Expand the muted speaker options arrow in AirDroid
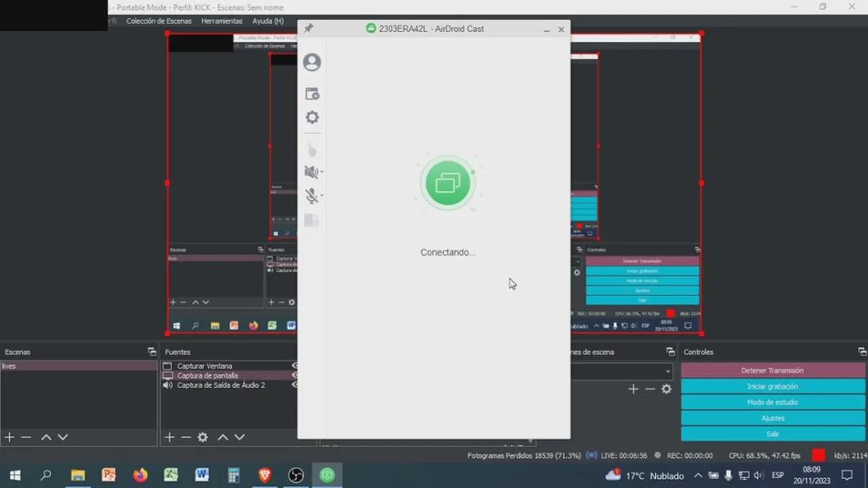Image resolution: width=868 pixels, height=488 pixels. [x=321, y=172]
